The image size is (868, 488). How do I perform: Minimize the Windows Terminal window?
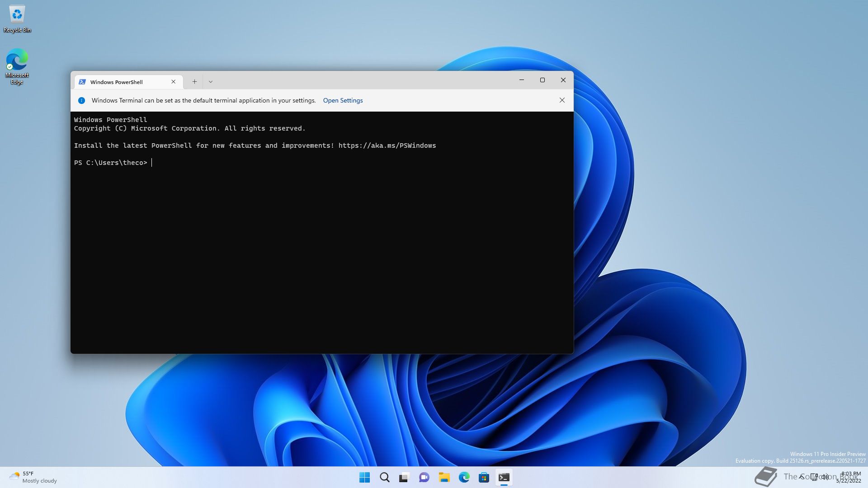[x=521, y=80]
